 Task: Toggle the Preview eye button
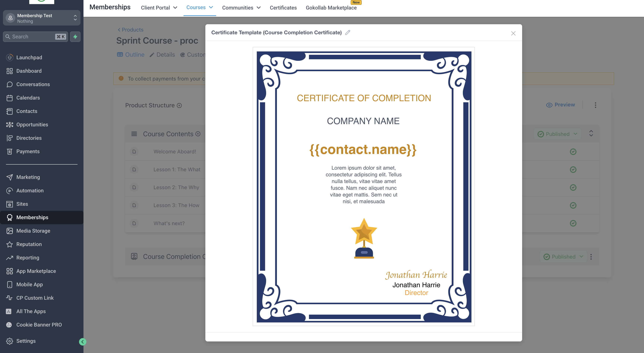[560, 105]
